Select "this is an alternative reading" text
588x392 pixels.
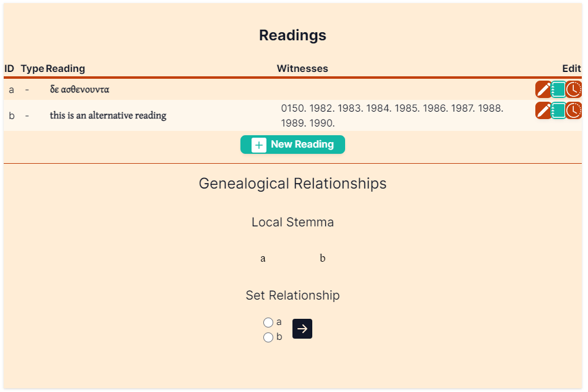[x=108, y=115]
